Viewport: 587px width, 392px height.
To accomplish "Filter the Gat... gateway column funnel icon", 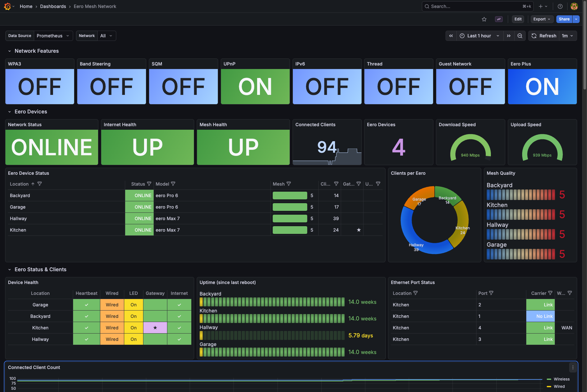I will click(359, 184).
